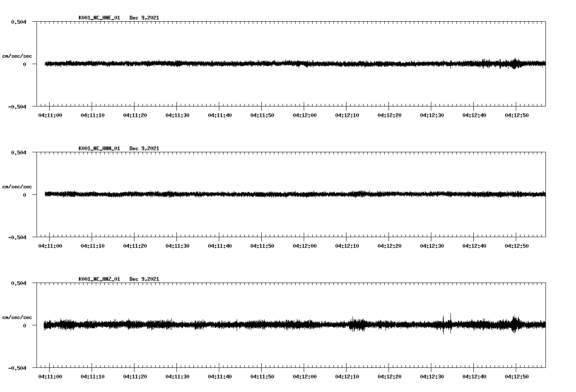Select 04:11:20 tick label below HNN trace

pyautogui.click(x=135, y=246)
